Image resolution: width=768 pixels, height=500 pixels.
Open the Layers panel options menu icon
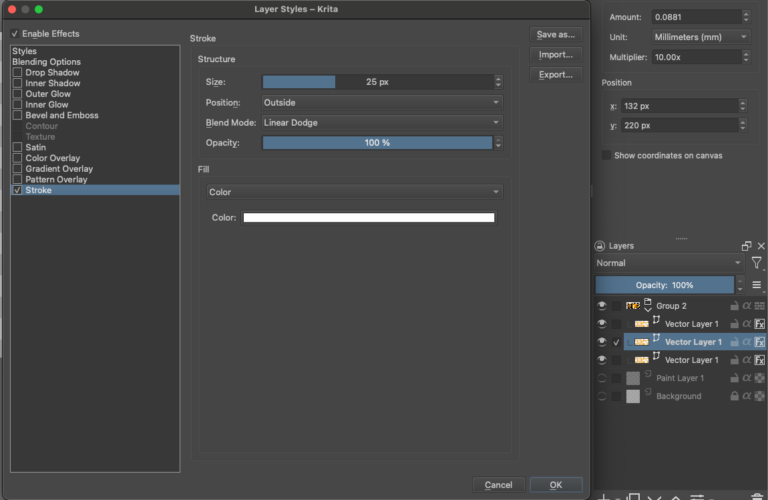click(x=757, y=285)
